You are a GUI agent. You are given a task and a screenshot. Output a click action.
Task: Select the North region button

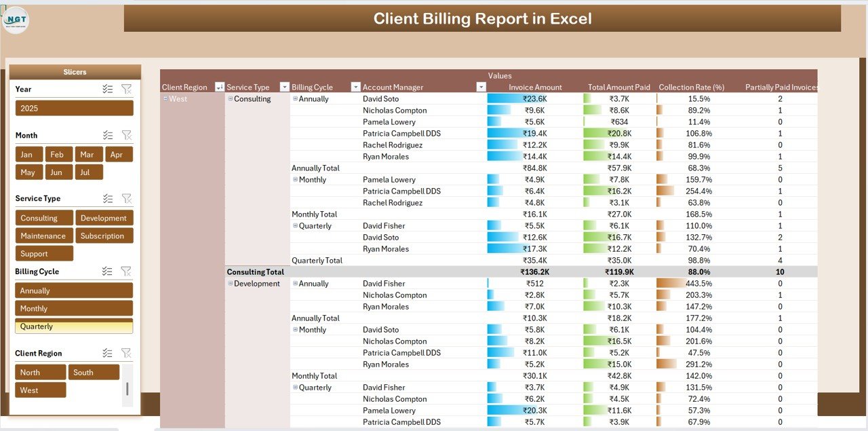tap(41, 372)
